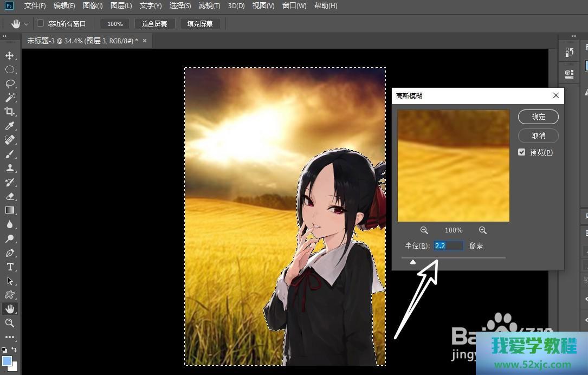Open the 图层(L) menu
The width and height of the screenshot is (588, 375).
click(x=121, y=6)
